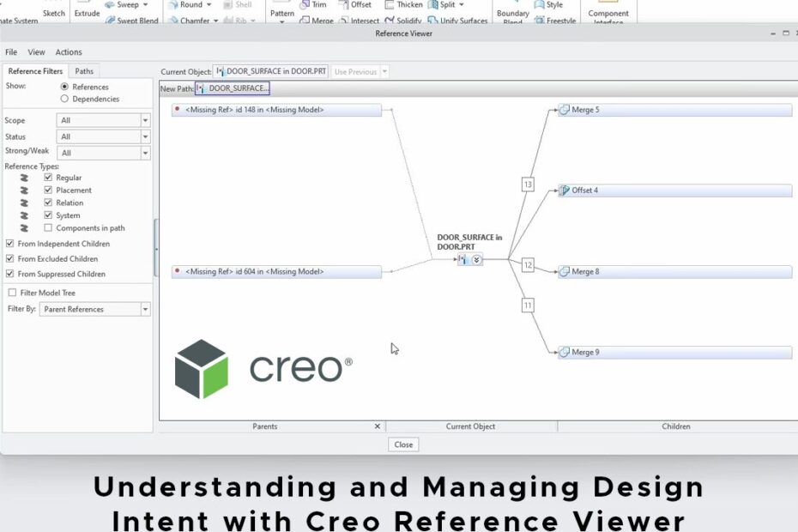The height and width of the screenshot is (532, 798).
Task: Click the red dot on Missing Ref id 604
Action: [177, 271]
